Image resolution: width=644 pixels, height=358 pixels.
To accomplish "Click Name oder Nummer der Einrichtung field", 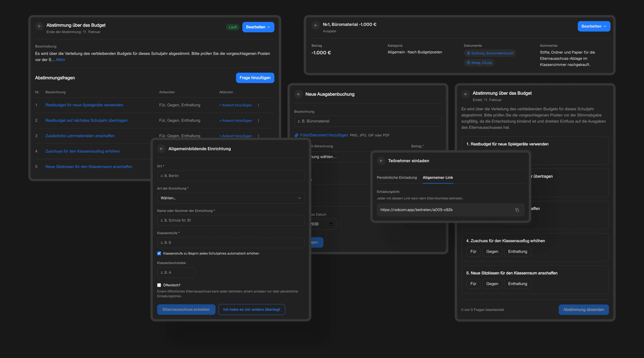I will (230, 220).
